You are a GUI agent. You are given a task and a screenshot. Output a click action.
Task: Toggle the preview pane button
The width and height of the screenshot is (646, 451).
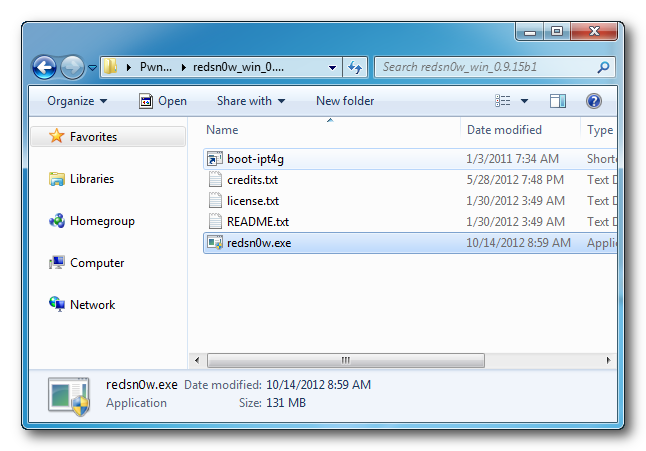click(x=558, y=101)
